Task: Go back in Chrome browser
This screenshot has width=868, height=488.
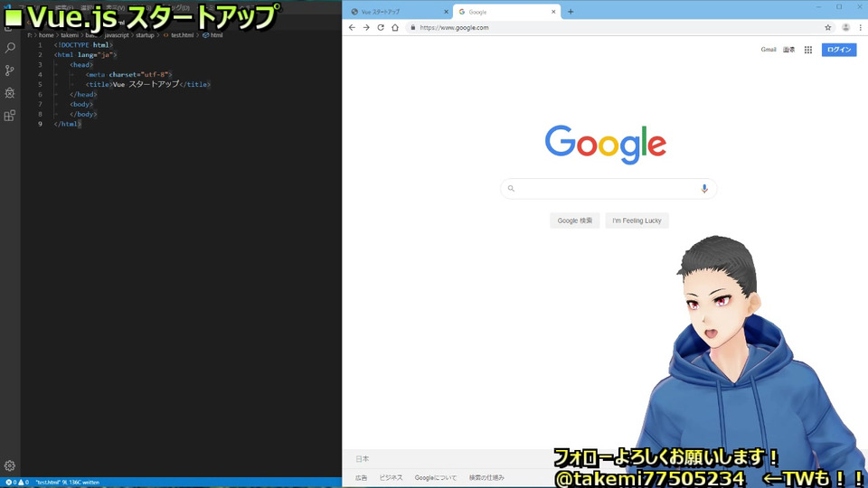Action: click(x=352, y=27)
